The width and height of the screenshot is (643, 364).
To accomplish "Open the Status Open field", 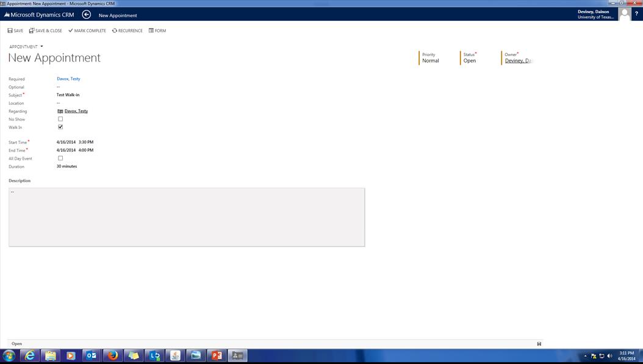I will [469, 61].
